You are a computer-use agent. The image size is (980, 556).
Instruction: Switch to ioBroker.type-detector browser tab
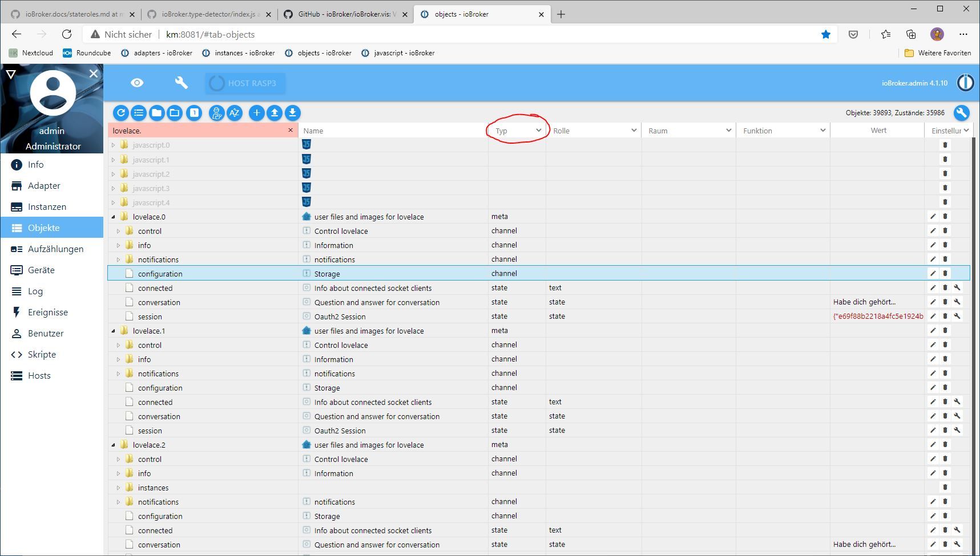(x=209, y=14)
